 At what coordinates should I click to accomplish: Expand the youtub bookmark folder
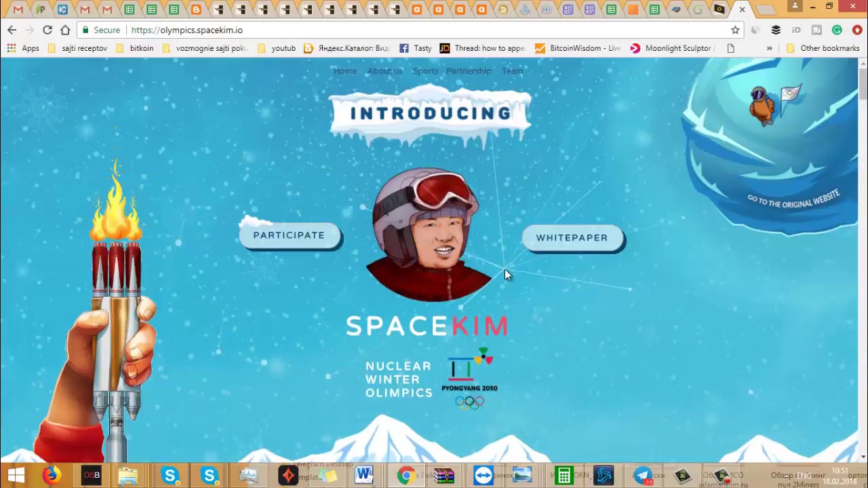pyautogui.click(x=277, y=48)
